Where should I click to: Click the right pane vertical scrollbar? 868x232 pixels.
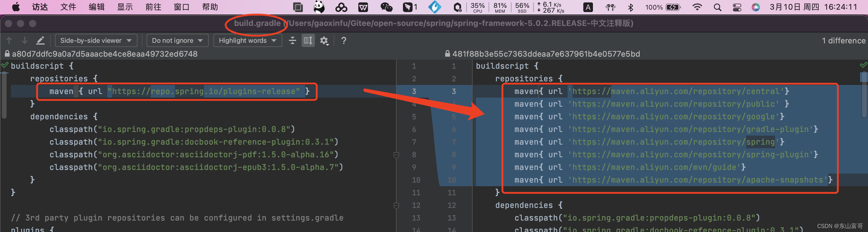[864, 94]
